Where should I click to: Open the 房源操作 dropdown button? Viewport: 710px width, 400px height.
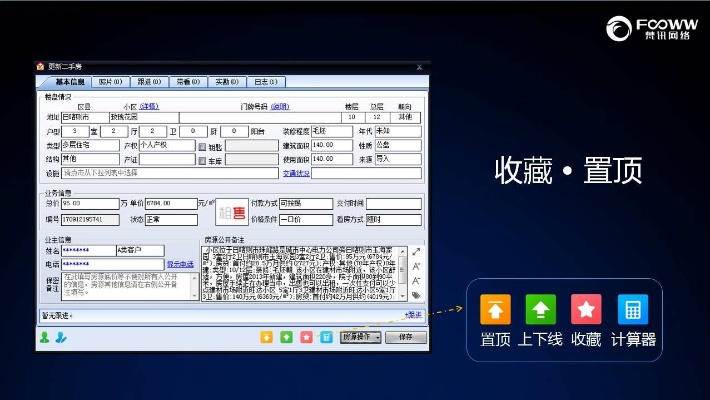point(360,337)
